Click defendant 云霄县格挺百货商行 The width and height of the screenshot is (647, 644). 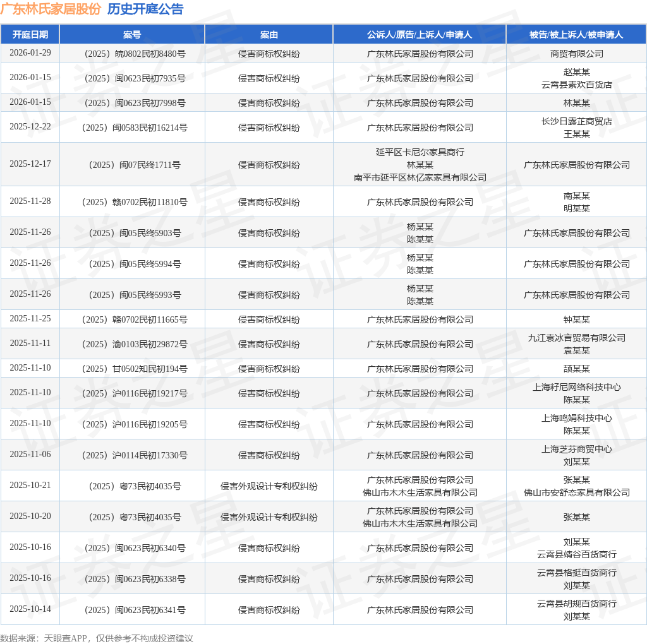point(576,573)
